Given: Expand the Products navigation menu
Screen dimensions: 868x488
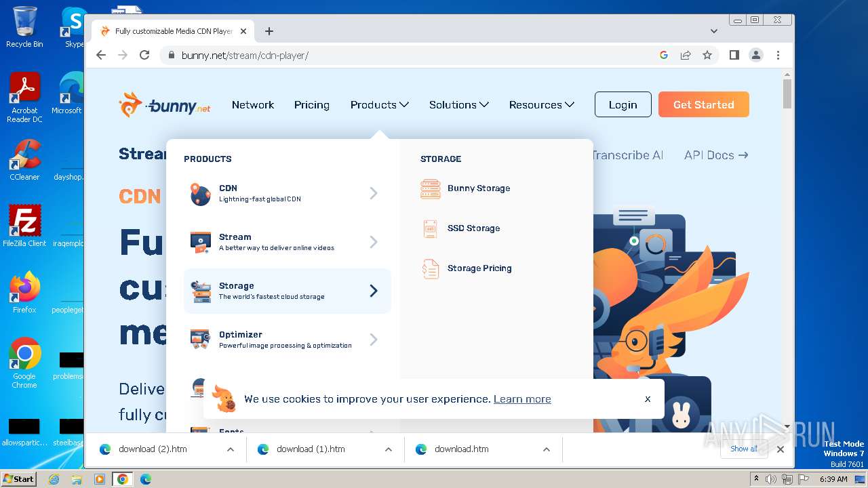Looking at the screenshot, I should click(x=379, y=105).
